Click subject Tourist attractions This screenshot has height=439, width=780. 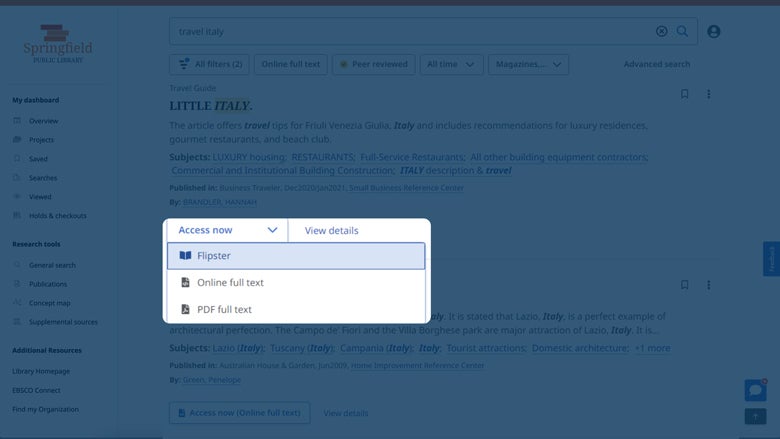coord(486,348)
